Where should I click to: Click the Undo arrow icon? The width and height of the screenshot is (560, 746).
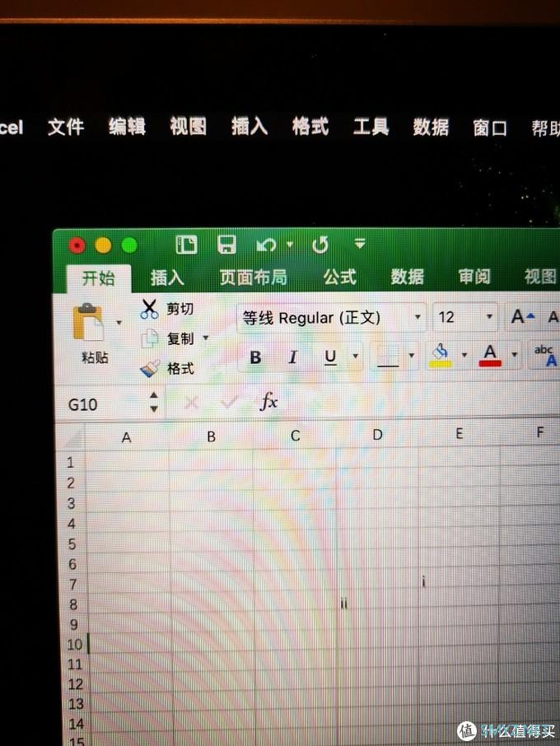266,245
